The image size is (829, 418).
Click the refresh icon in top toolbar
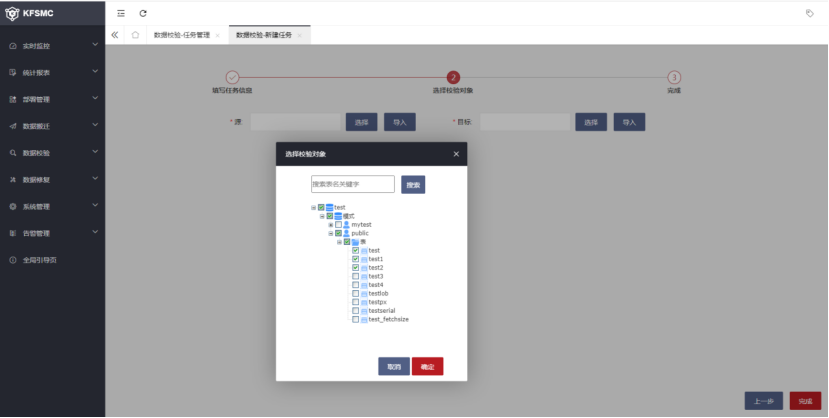(143, 13)
